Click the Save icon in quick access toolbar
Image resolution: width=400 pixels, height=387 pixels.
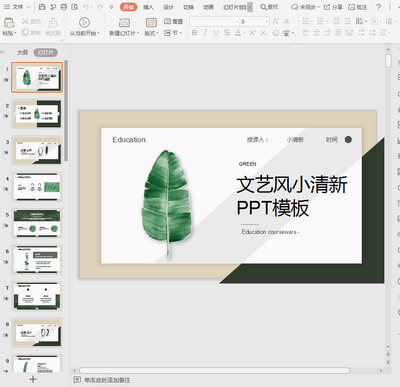click(x=42, y=7)
